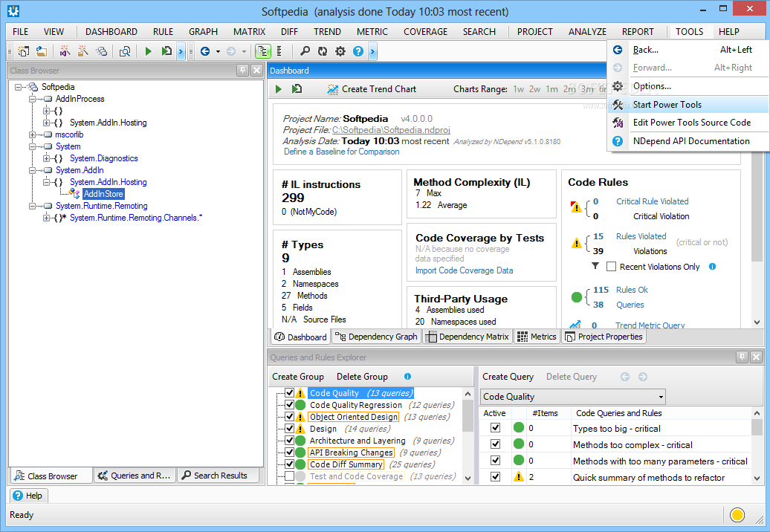Click the analyze assemblies in folder icon
770x532 pixels.
tap(83, 51)
